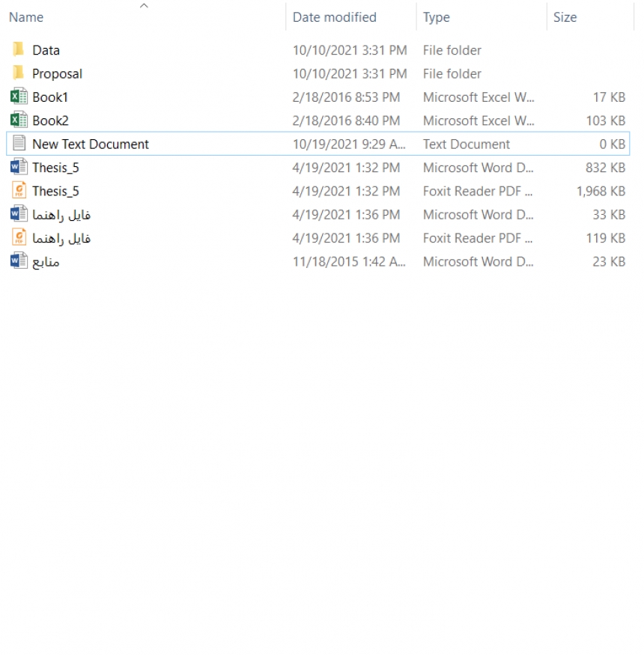Click the File folder type of Proposal
Viewport: 644px width, 655px height.
point(452,74)
